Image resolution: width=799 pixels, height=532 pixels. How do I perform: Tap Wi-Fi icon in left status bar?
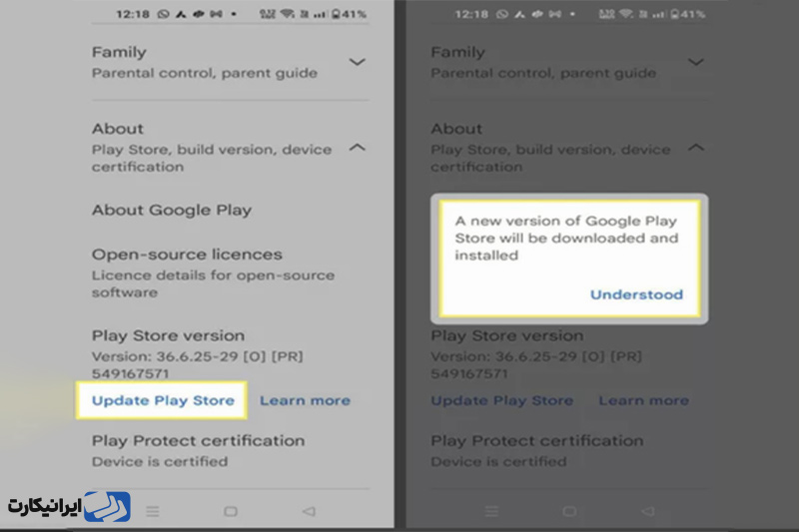[288, 14]
